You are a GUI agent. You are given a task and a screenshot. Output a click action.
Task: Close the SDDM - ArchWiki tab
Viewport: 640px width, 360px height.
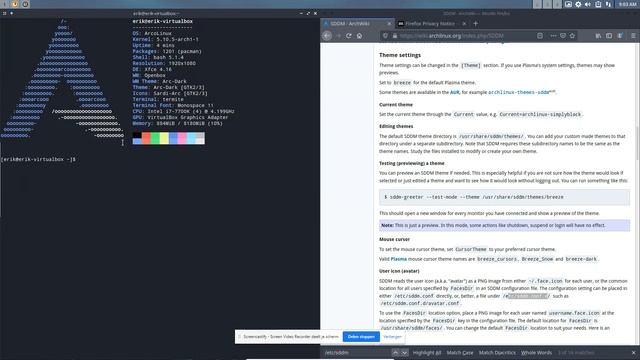[389, 24]
